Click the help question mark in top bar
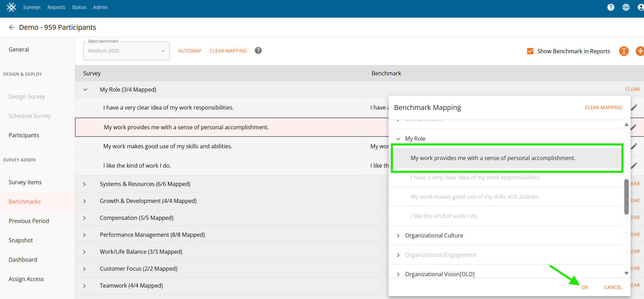 pos(610,7)
